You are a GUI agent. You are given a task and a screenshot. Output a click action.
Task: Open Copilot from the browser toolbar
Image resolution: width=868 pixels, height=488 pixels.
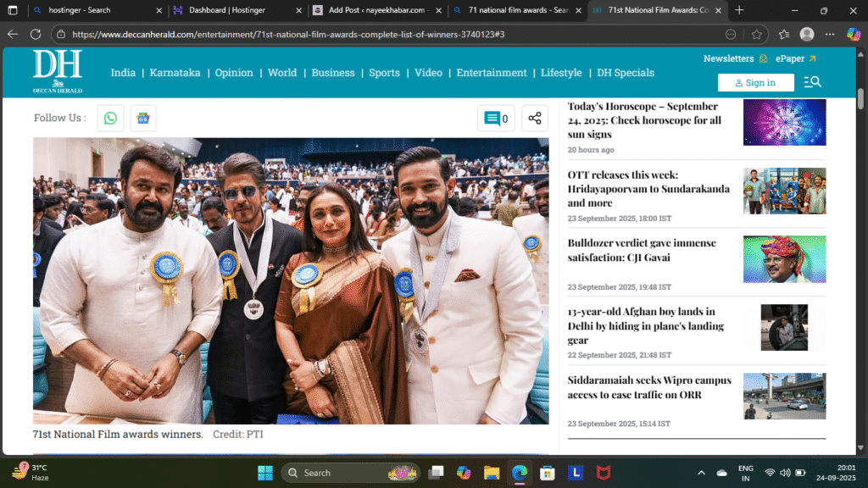tap(854, 35)
